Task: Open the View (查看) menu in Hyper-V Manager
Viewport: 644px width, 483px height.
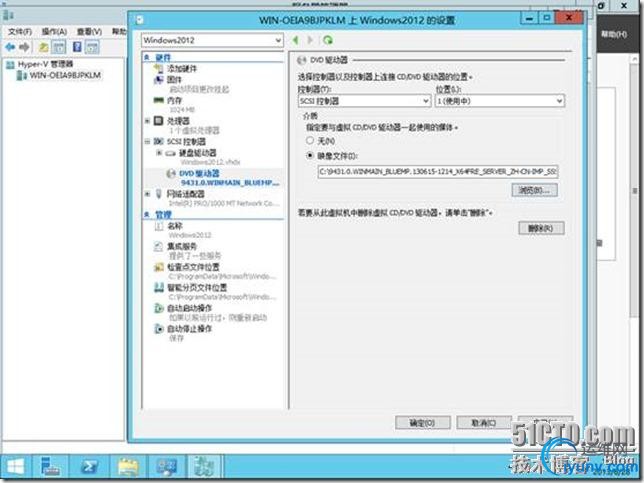Action: (x=89, y=32)
